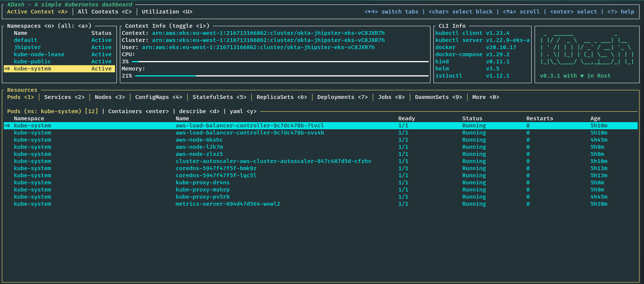Click the describe <d> action label

(199, 111)
